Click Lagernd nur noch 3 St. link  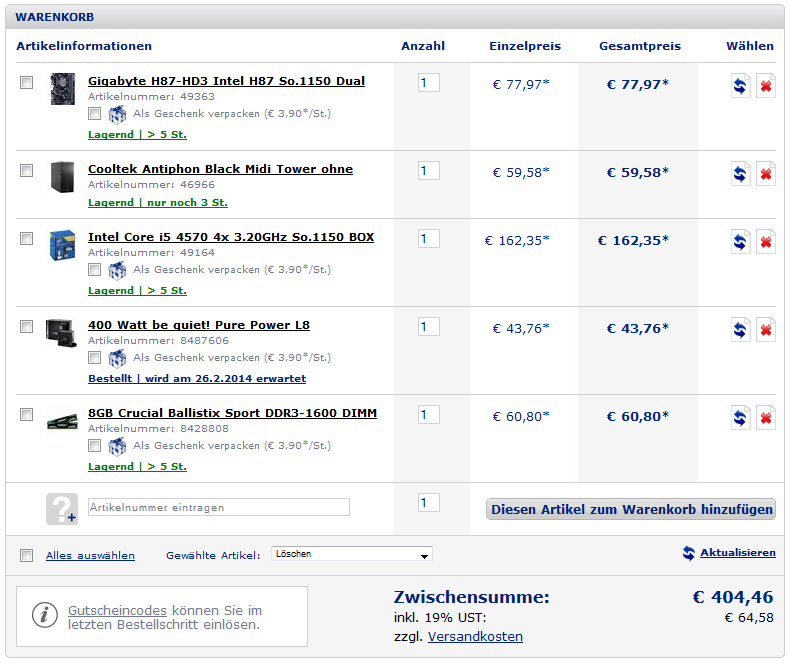pyautogui.click(x=157, y=203)
